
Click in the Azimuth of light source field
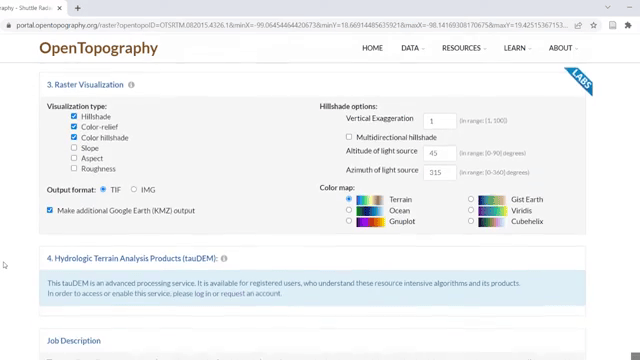440,172
